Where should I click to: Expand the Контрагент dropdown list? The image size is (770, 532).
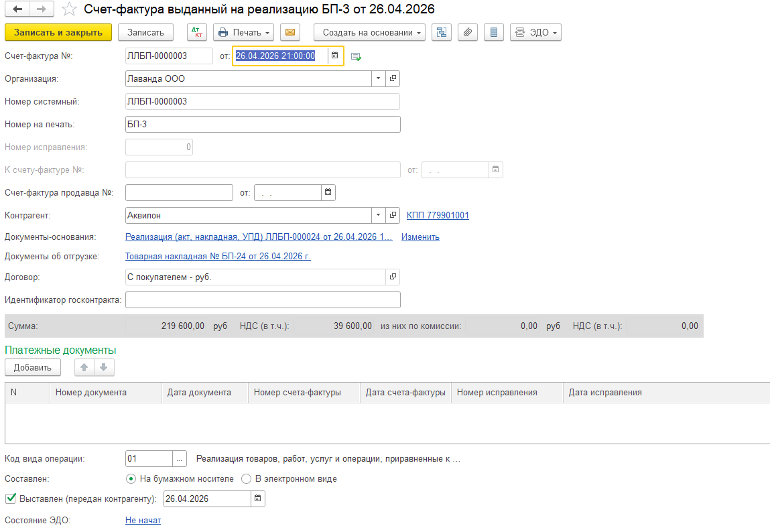click(x=378, y=215)
